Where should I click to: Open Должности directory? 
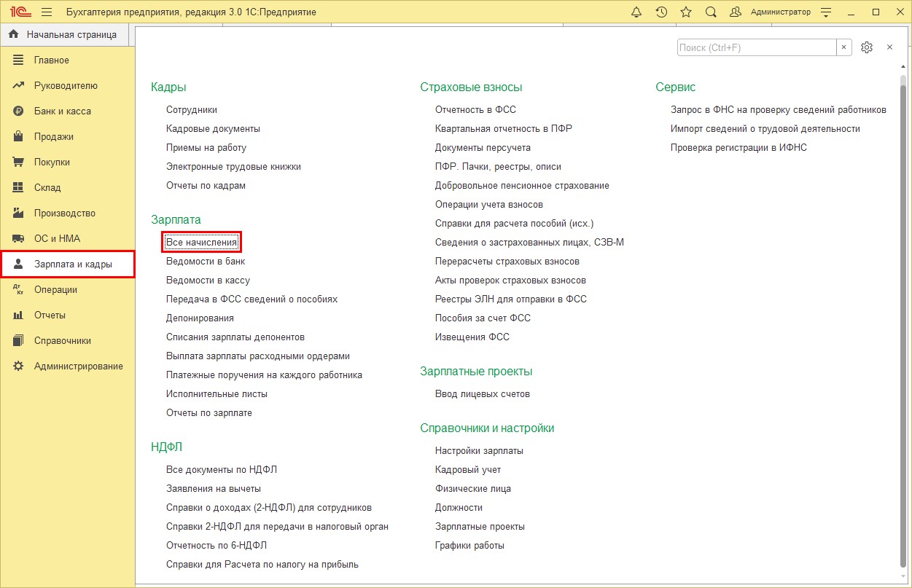(459, 508)
